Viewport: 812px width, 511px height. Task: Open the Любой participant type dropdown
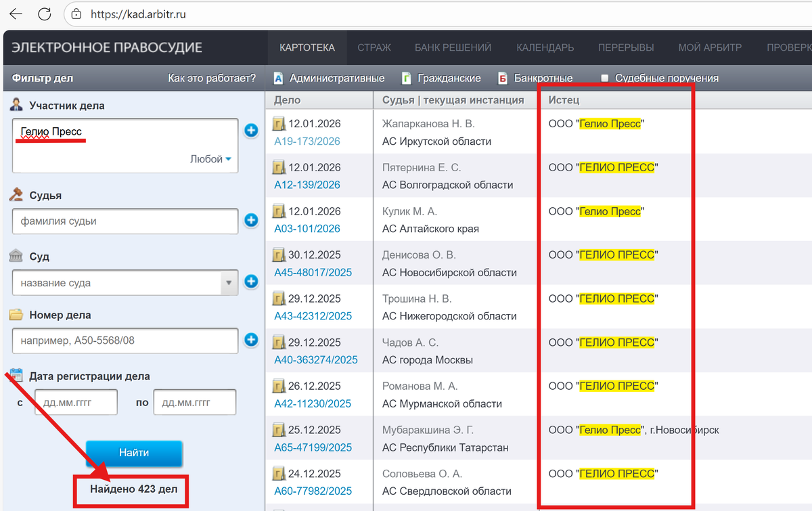coord(210,159)
